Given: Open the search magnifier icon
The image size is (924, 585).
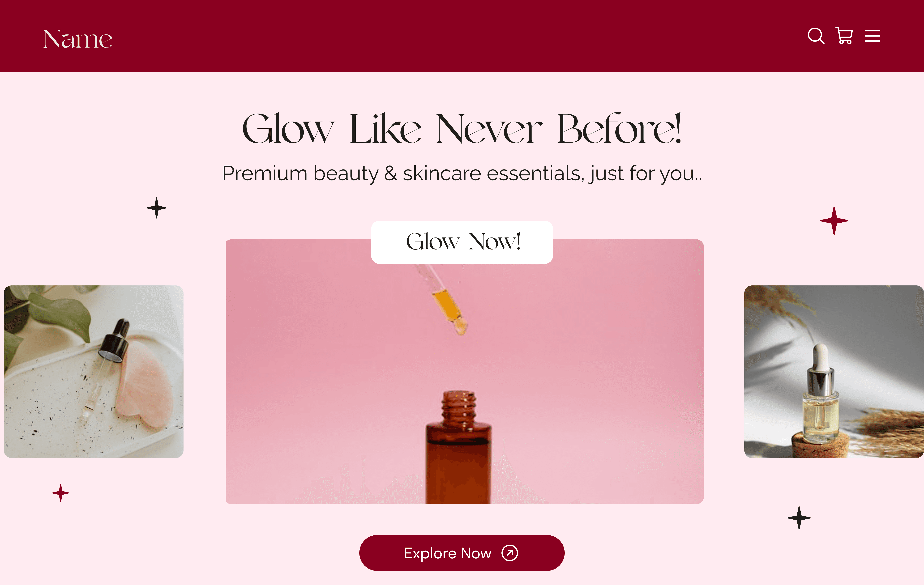Looking at the screenshot, I should point(816,36).
